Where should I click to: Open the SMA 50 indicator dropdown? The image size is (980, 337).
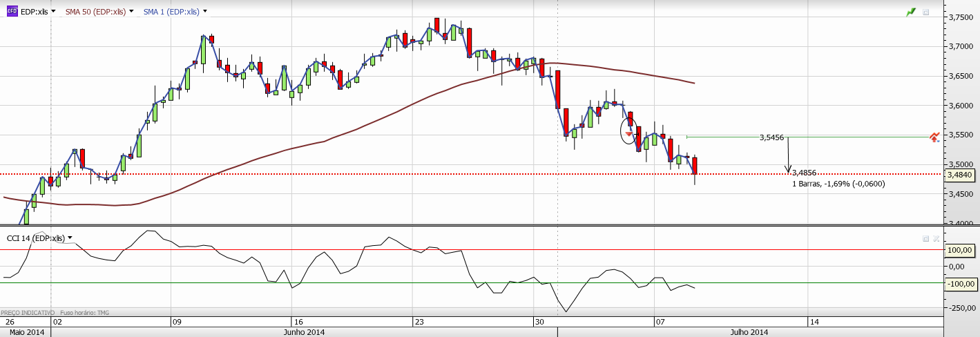pyautogui.click(x=132, y=12)
